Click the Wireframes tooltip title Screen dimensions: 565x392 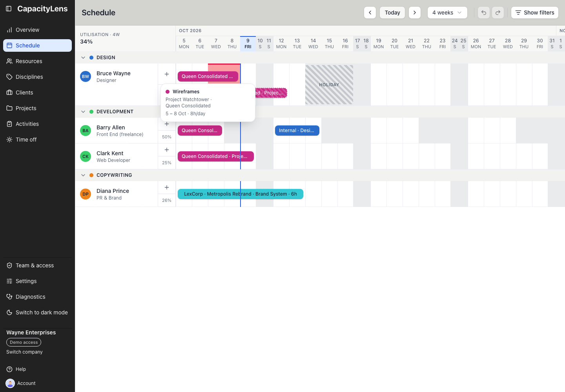pyautogui.click(x=186, y=92)
